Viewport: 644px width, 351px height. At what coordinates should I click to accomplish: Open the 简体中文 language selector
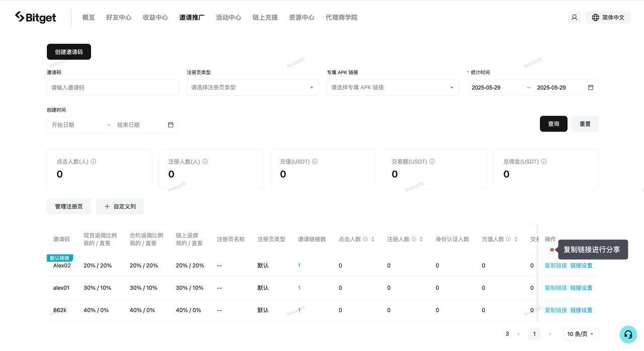[608, 17]
